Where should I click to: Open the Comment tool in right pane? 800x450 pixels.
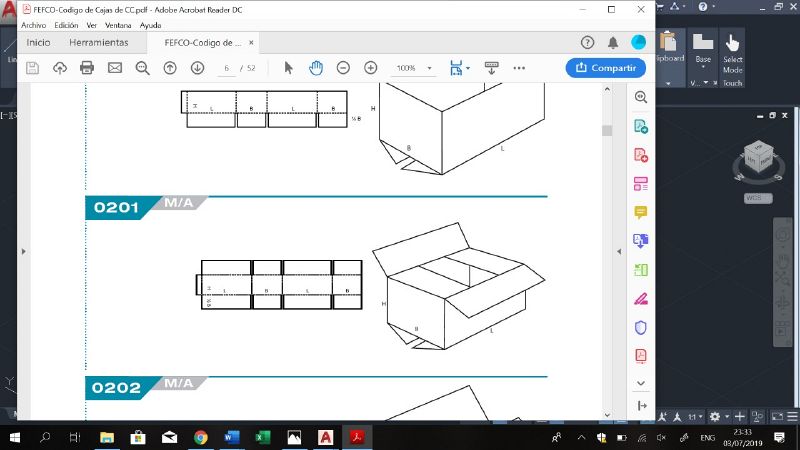point(641,212)
